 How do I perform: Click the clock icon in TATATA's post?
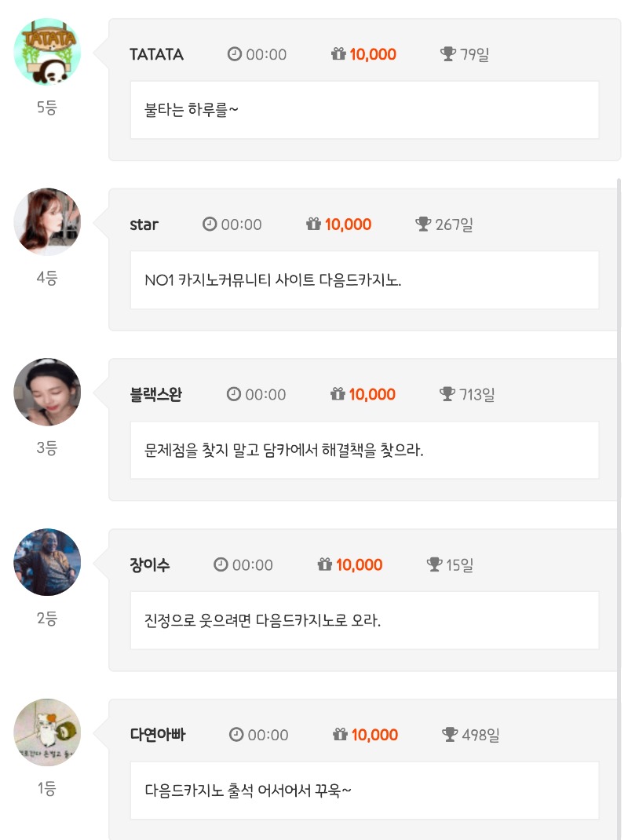(x=234, y=54)
